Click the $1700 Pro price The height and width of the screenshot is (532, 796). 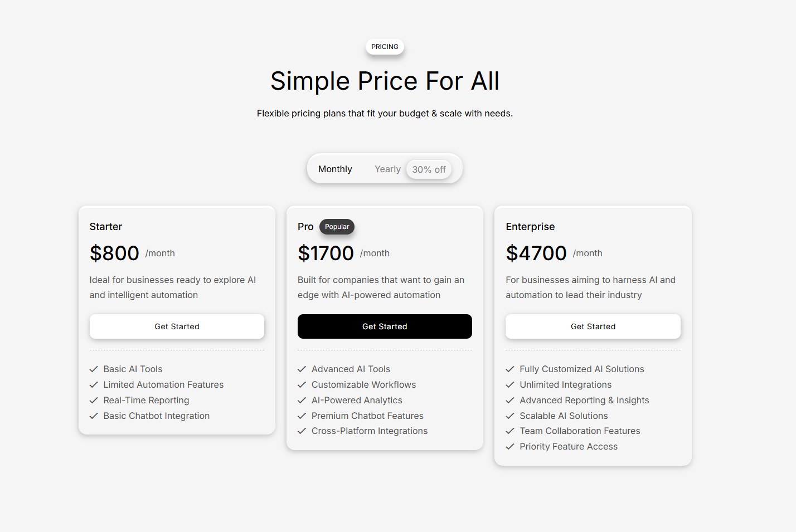pyautogui.click(x=326, y=253)
